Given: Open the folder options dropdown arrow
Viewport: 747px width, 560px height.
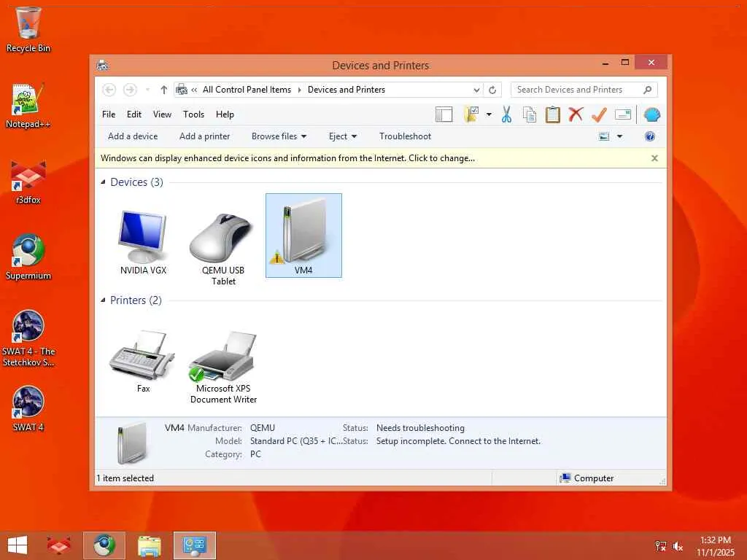Looking at the screenshot, I should click(x=489, y=114).
